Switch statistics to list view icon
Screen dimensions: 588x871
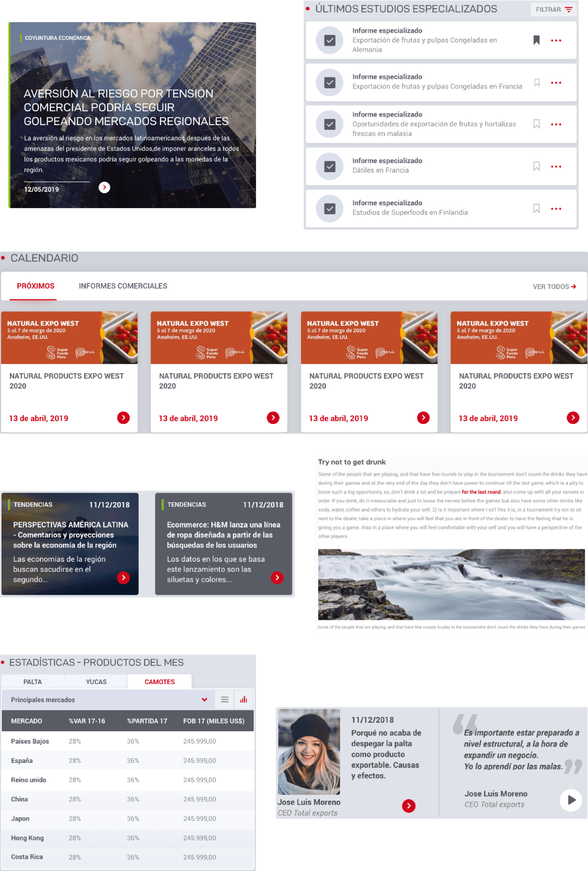click(x=225, y=700)
